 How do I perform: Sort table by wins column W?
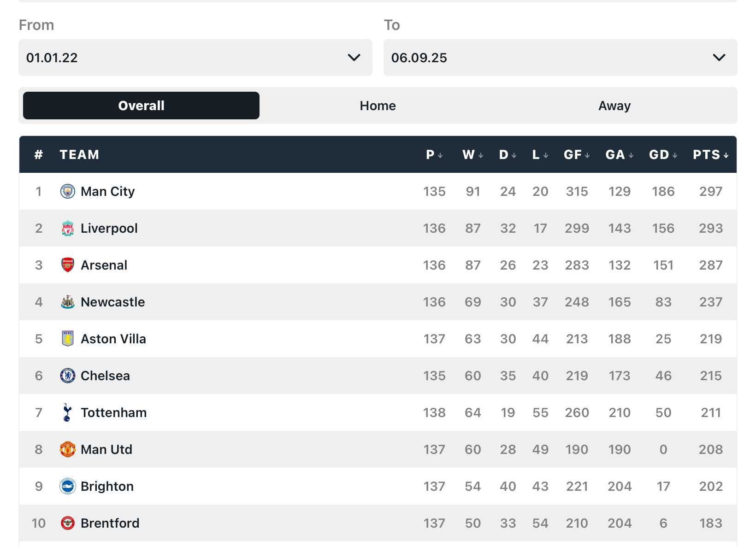click(x=472, y=155)
